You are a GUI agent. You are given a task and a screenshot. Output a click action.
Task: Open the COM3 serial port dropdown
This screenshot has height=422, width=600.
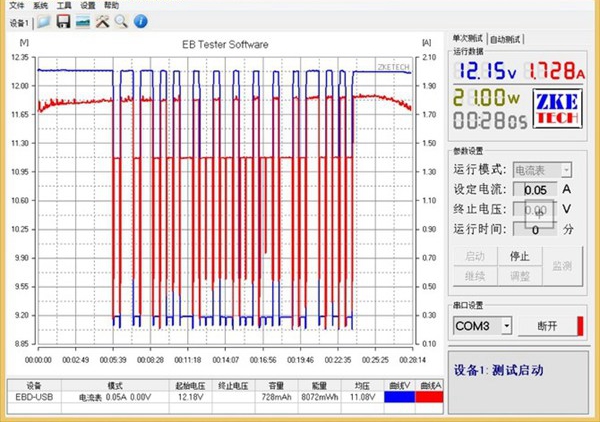[x=507, y=326]
